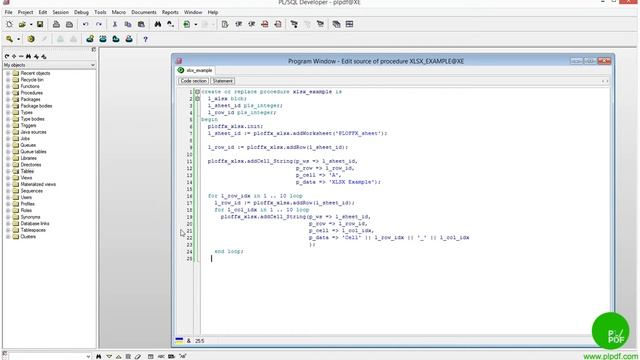Click the Paste clipboard icon
The width and height of the screenshot is (640, 360).
pyautogui.click(x=141, y=24)
